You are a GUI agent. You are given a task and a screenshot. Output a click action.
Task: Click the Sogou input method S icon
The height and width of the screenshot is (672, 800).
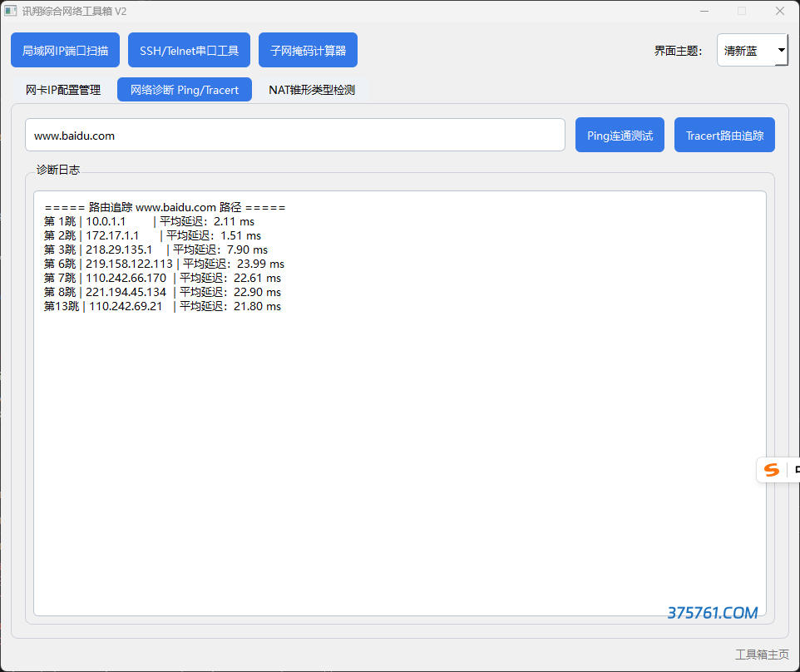(772, 470)
